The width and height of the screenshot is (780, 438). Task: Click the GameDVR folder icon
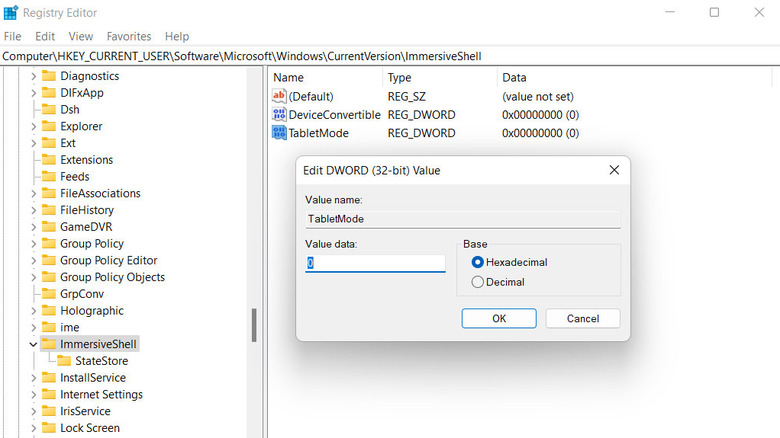[x=49, y=226]
